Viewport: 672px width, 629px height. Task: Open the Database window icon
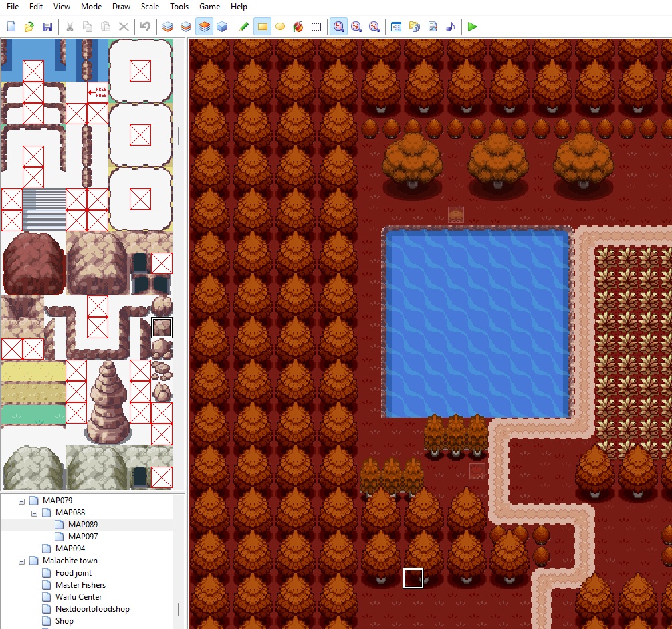tap(397, 27)
